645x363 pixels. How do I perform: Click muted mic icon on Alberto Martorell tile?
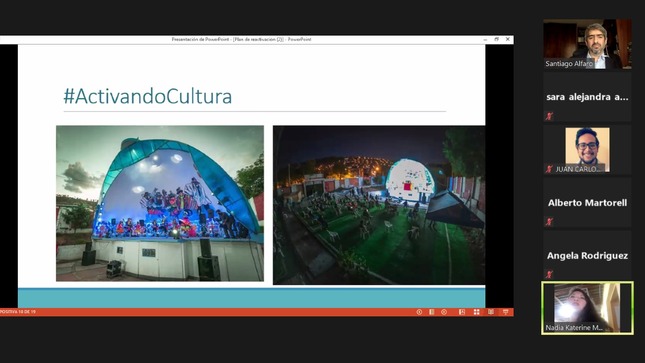549,222
